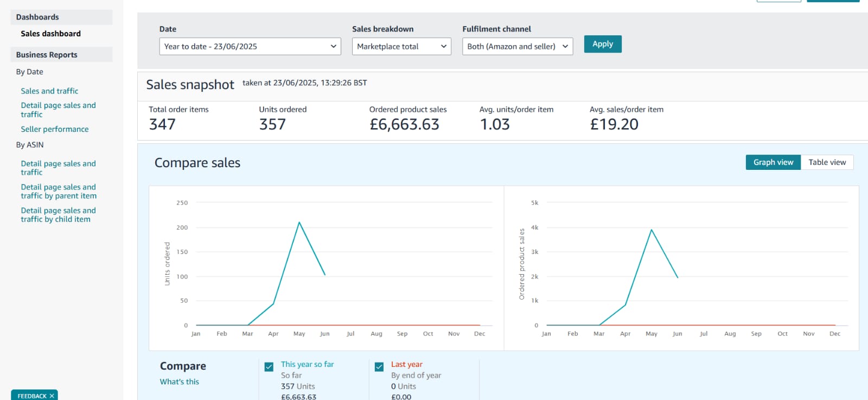Image resolution: width=868 pixels, height=400 pixels.
Task: Toggle the This year so far checkbox
Action: pos(269,367)
